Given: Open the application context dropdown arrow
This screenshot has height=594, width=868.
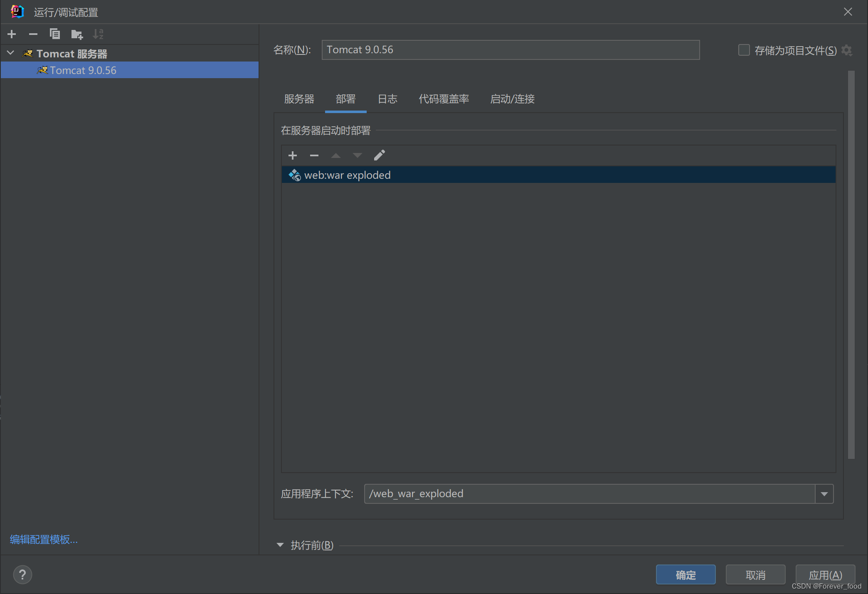Looking at the screenshot, I should pyautogui.click(x=824, y=494).
